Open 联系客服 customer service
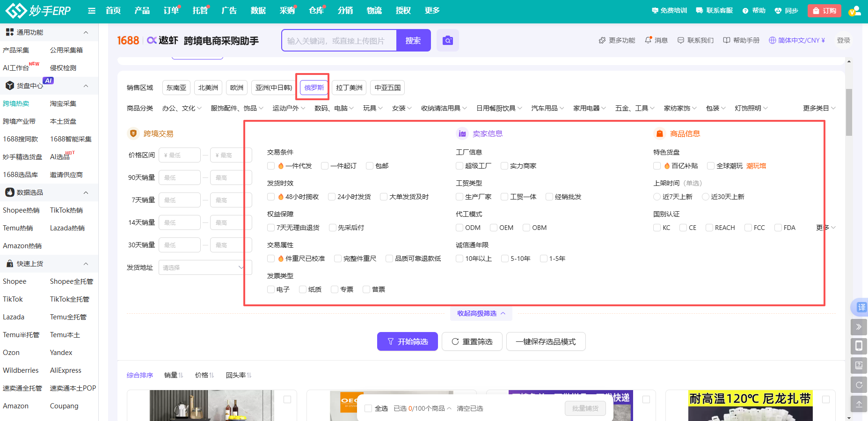Viewport: 868px width, 421px height. point(714,10)
